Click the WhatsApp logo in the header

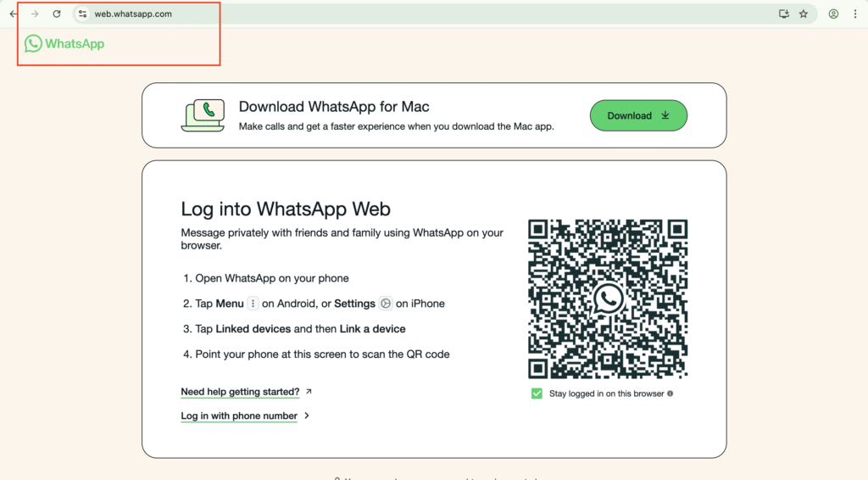[64, 43]
